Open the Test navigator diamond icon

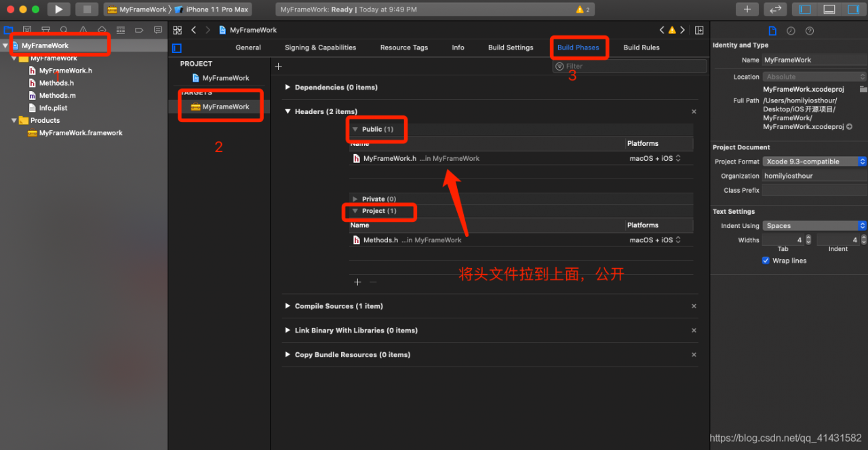(x=102, y=30)
